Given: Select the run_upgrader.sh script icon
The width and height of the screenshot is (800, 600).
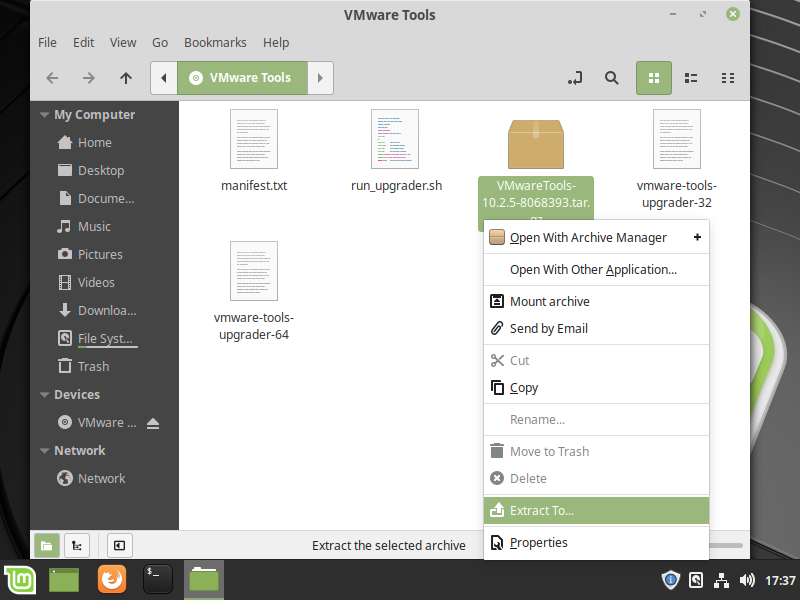Looking at the screenshot, I should pos(395,139).
